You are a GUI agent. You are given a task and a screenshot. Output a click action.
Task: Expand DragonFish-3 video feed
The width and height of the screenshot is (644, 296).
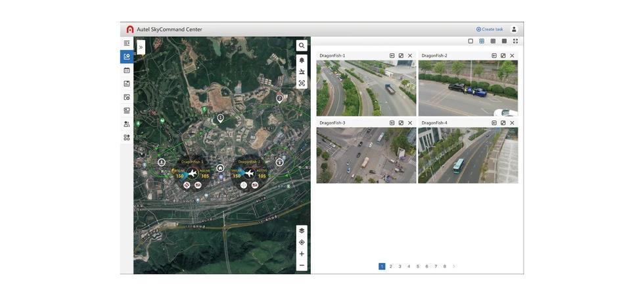[401, 122]
